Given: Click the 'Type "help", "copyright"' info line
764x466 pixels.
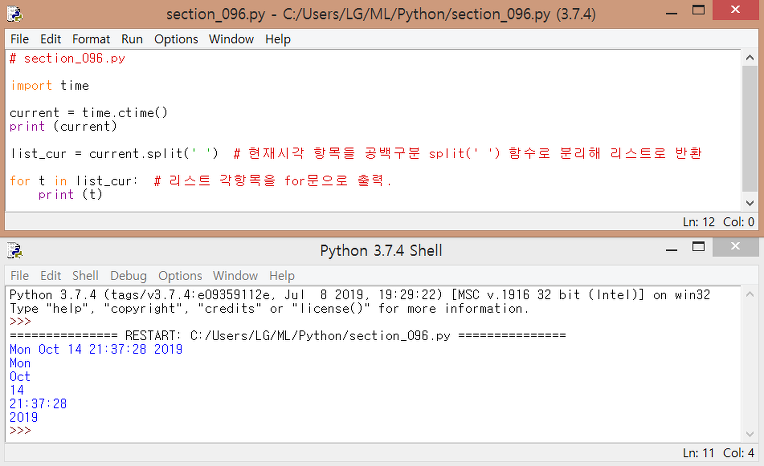Looking at the screenshot, I should click(269, 309).
